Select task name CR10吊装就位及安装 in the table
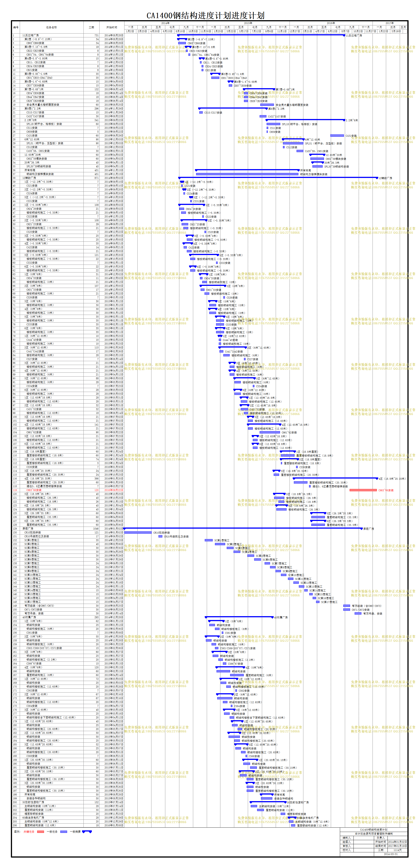Image resolution: width=419 pixels, height=868 pixels. point(37,536)
